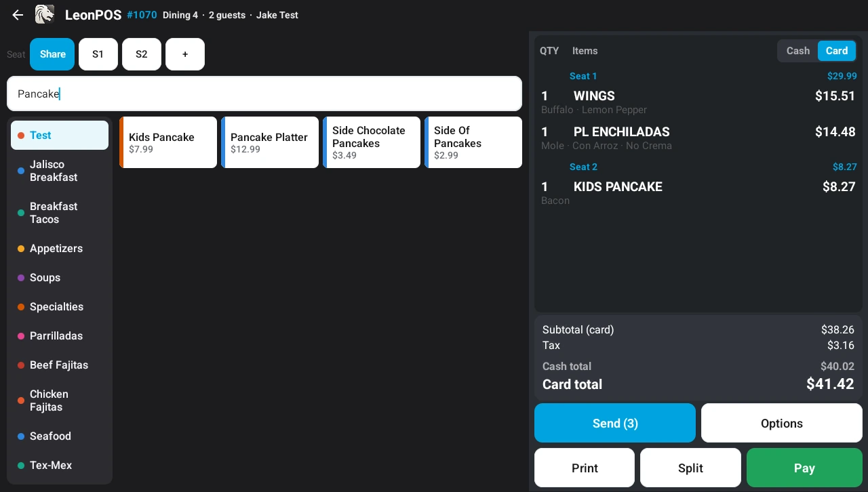Select seat S2
Screen dimensions: 868x492
coord(142,54)
